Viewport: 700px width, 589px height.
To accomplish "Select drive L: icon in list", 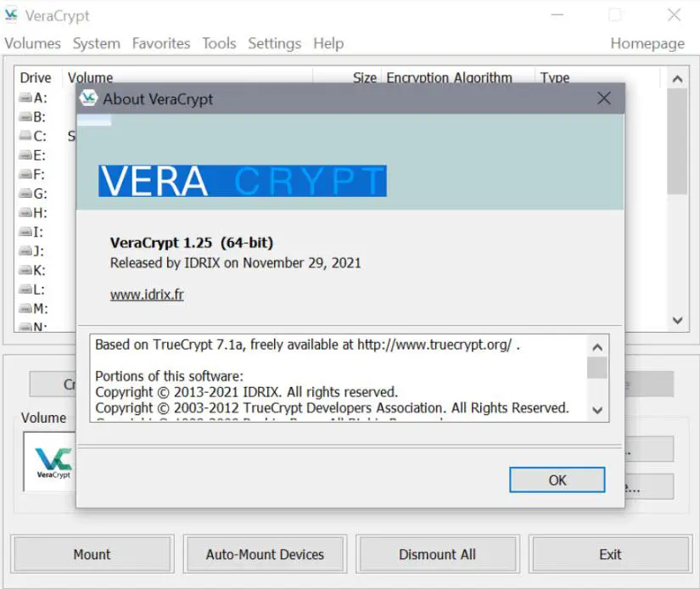I will click(25, 289).
